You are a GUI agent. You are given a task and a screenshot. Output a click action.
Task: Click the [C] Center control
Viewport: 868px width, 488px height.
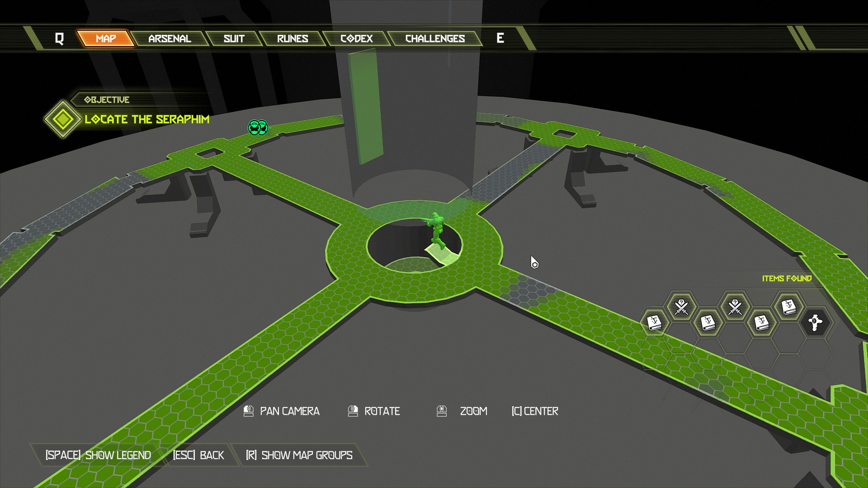535,411
